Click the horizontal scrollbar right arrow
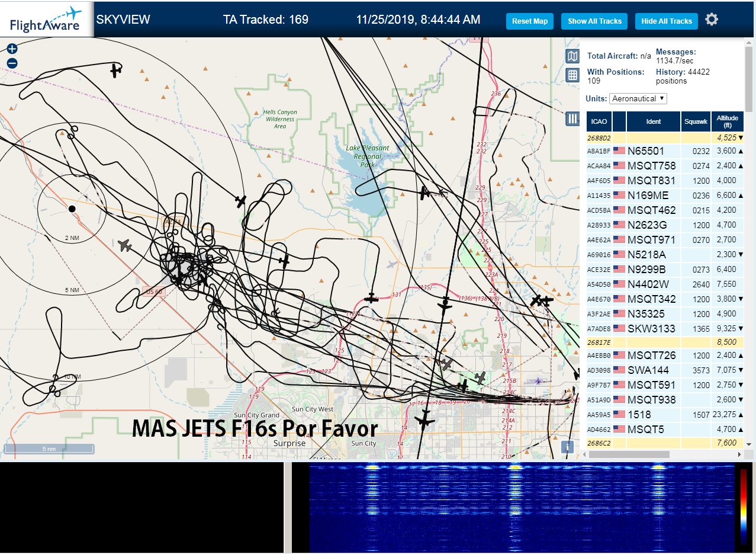The image size is (756, 554). [738, 454]
